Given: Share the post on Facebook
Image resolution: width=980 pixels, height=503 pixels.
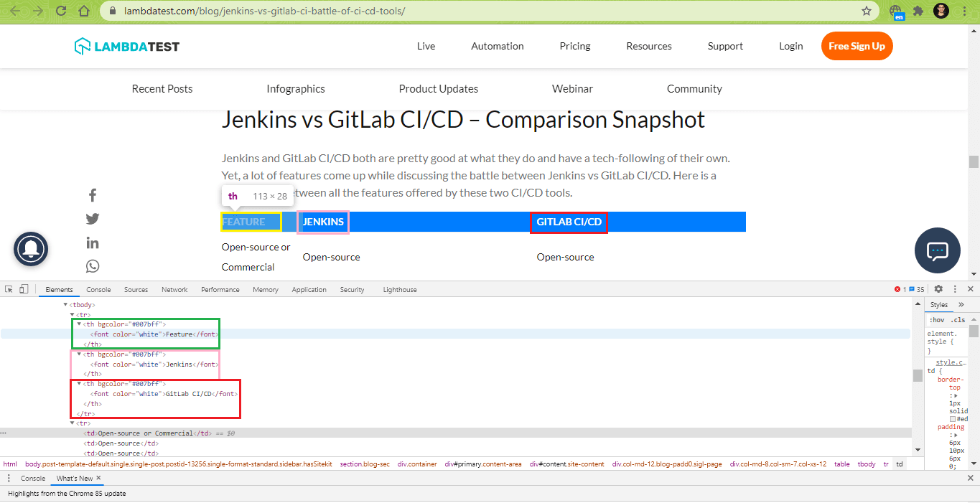Looking at the screenshot, I should (x=93, y=195).
